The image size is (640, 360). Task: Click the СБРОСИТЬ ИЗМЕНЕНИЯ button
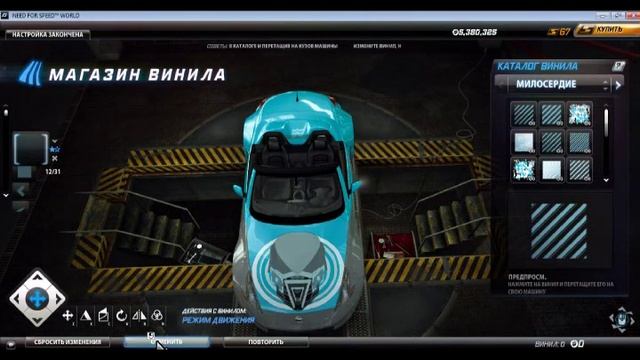click(68, 342)
